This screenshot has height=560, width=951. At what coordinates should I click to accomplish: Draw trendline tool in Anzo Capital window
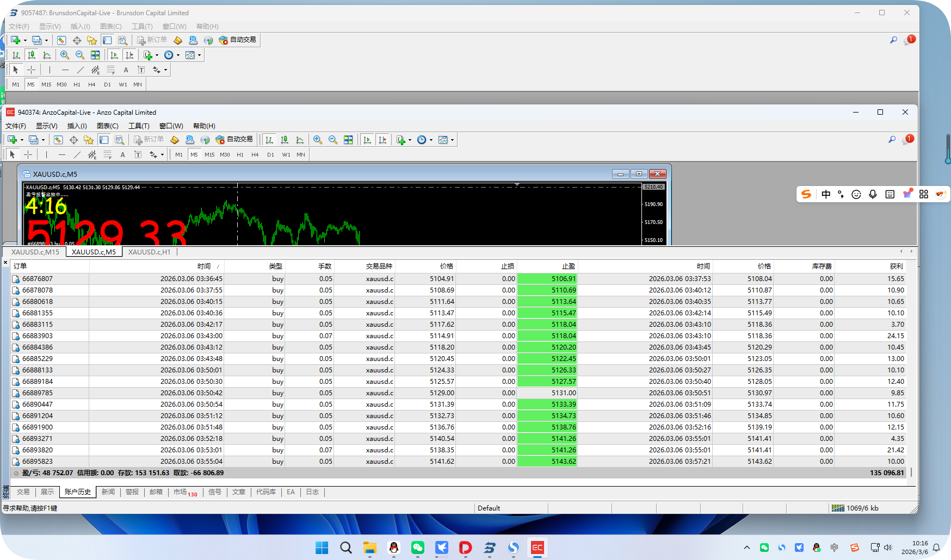click(x=77, y=154)
